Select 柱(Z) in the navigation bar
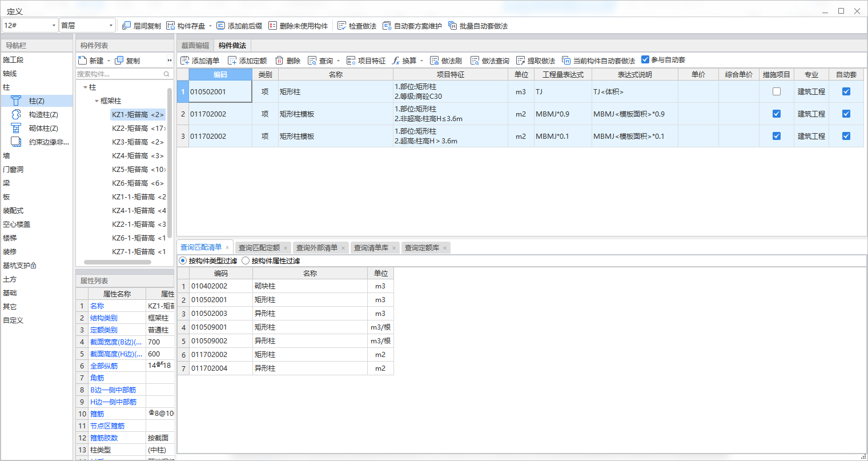This screenshot has height=461, width=868. [37, 101]
